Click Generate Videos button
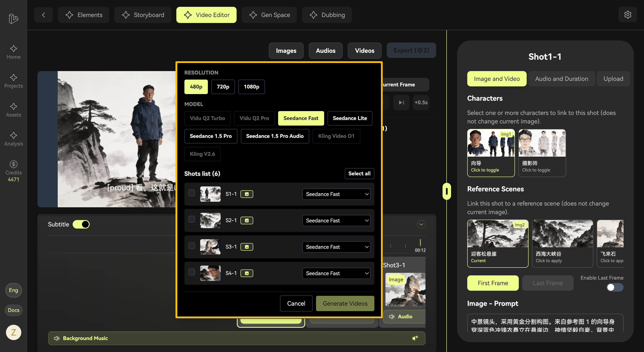Image resolution: width=644 pixels, height=352 pixels. click(345, 303)
